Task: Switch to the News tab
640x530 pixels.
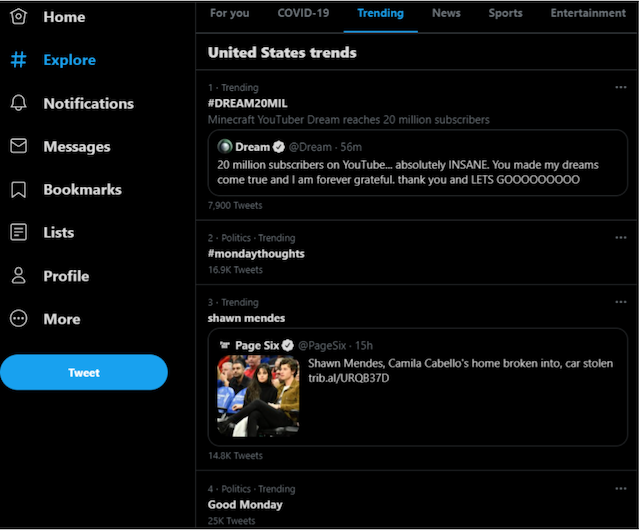Action: pos(446,13)
